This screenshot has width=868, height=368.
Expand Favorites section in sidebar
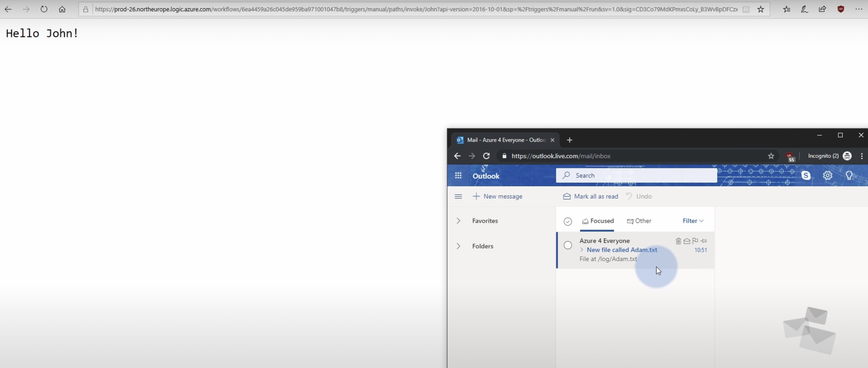click(458, 220)
